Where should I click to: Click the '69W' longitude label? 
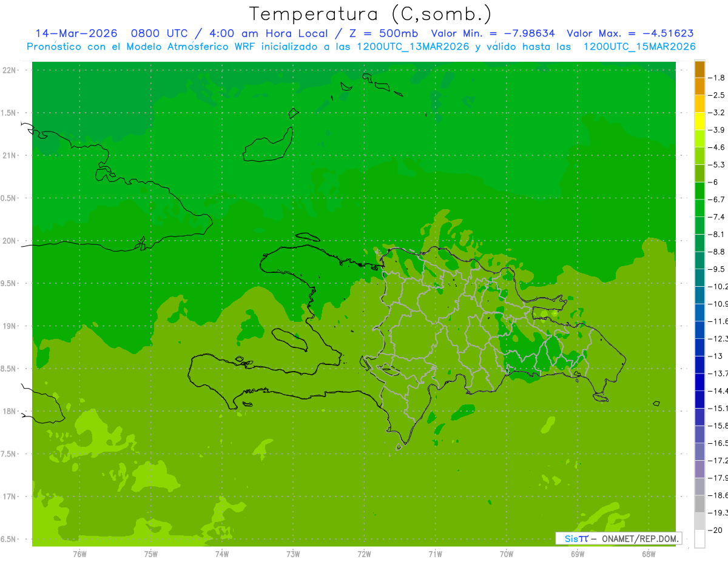[x=578, y=554]
